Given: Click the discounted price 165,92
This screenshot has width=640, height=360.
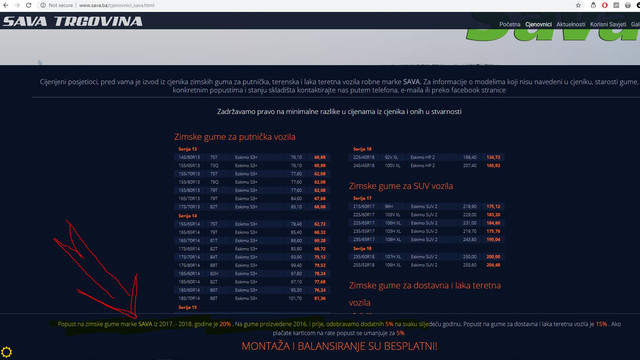Looking at the screenshot, I should (493, 165).
